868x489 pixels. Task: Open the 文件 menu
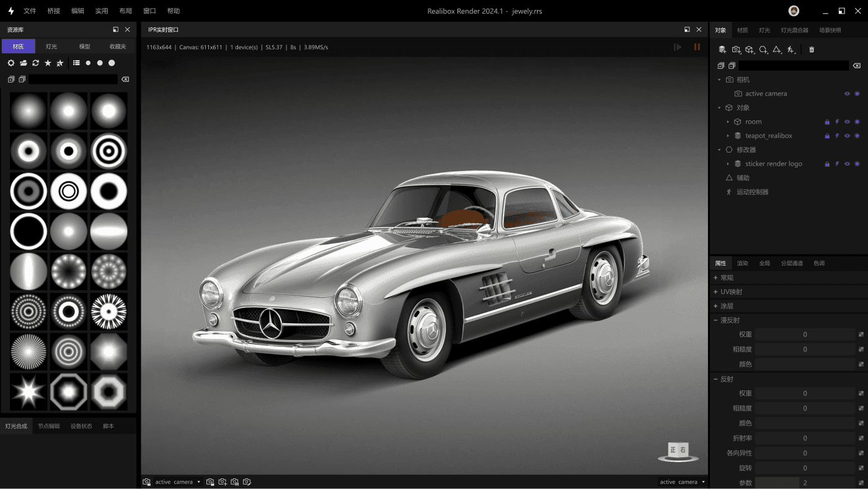coord(30,11)
